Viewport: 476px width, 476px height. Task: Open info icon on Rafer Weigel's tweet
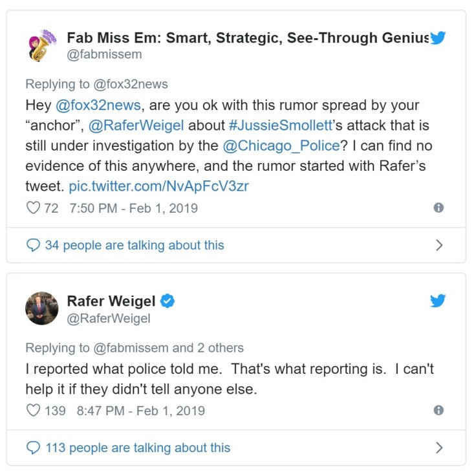tap(438, 411)
